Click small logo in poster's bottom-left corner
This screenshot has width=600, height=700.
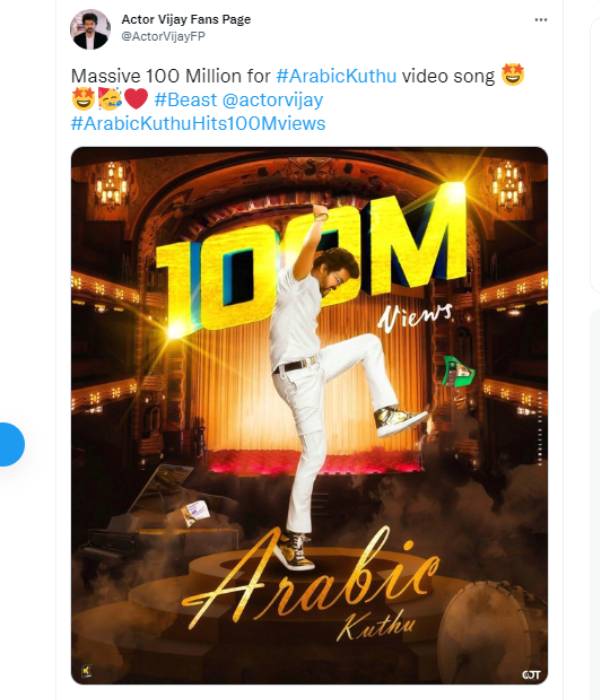86,671
